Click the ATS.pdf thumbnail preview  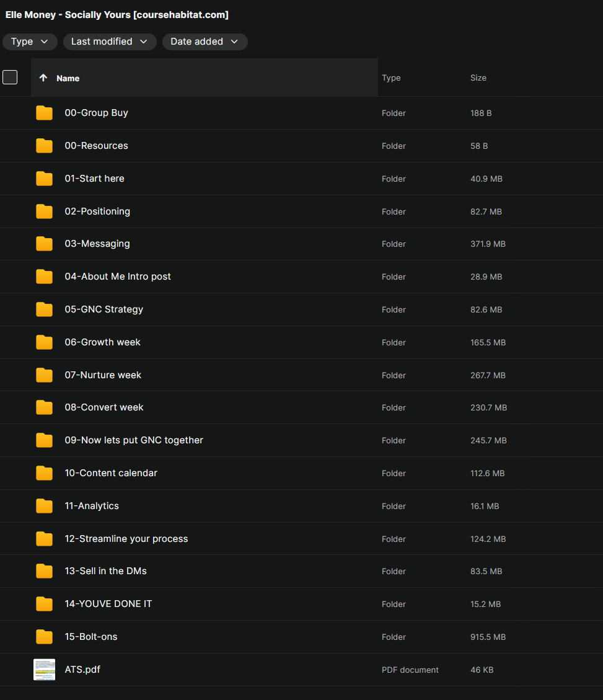[44, 670]
